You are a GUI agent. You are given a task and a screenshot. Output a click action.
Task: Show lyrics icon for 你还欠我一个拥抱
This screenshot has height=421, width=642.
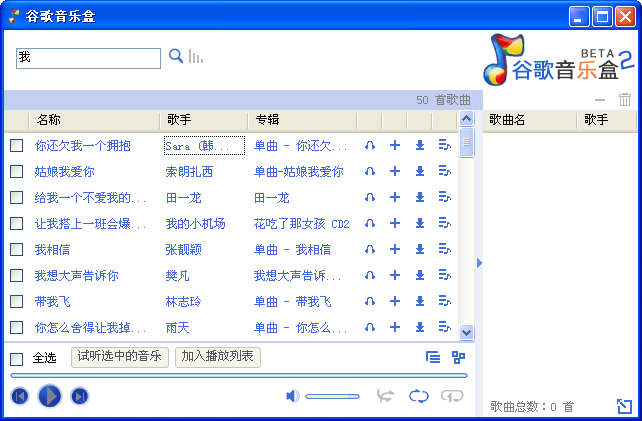point(445,145)
